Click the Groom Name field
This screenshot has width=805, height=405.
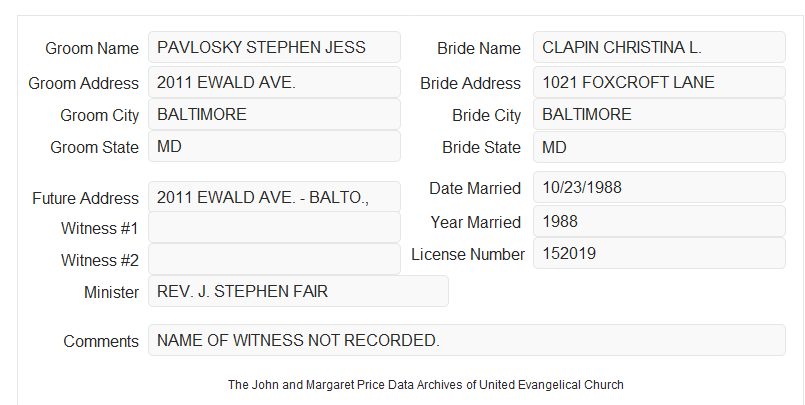click(x=274, y=47)
